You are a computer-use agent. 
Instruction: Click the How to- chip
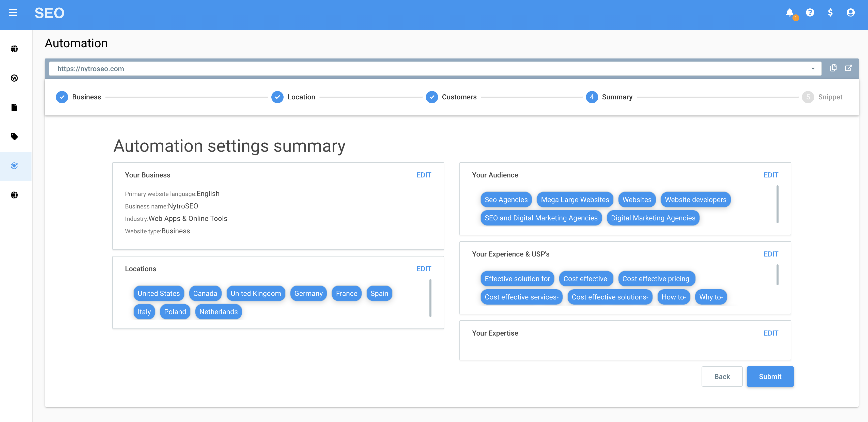pyautogui.click(x=674, y=297)
